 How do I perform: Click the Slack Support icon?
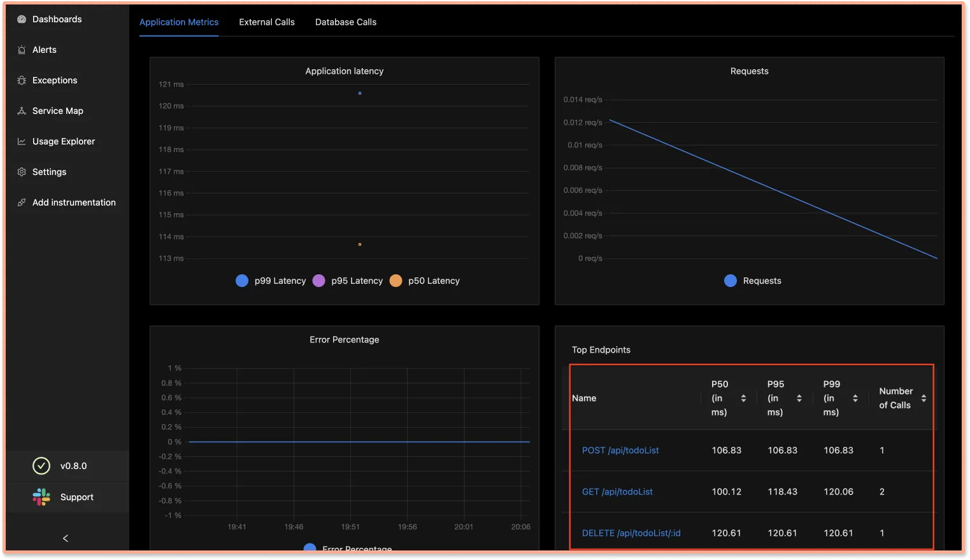pyautogui.click(x=41, y=497)
